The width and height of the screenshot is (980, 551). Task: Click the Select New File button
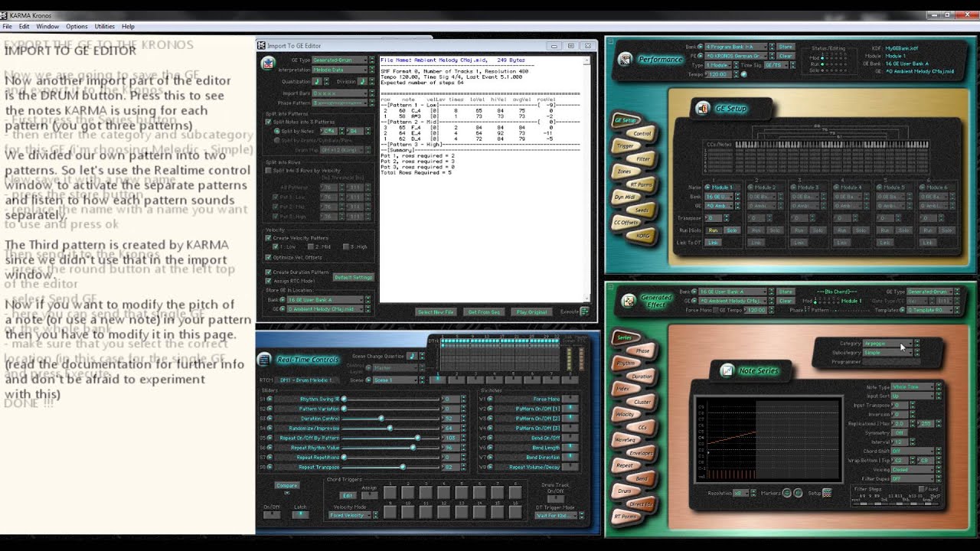[434, 312]
